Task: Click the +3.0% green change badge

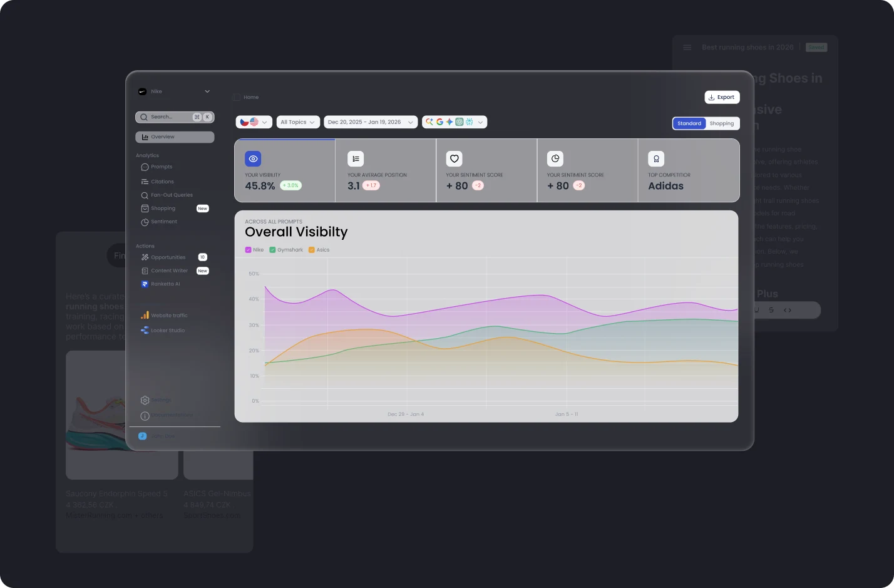Action: coord(290,185)
